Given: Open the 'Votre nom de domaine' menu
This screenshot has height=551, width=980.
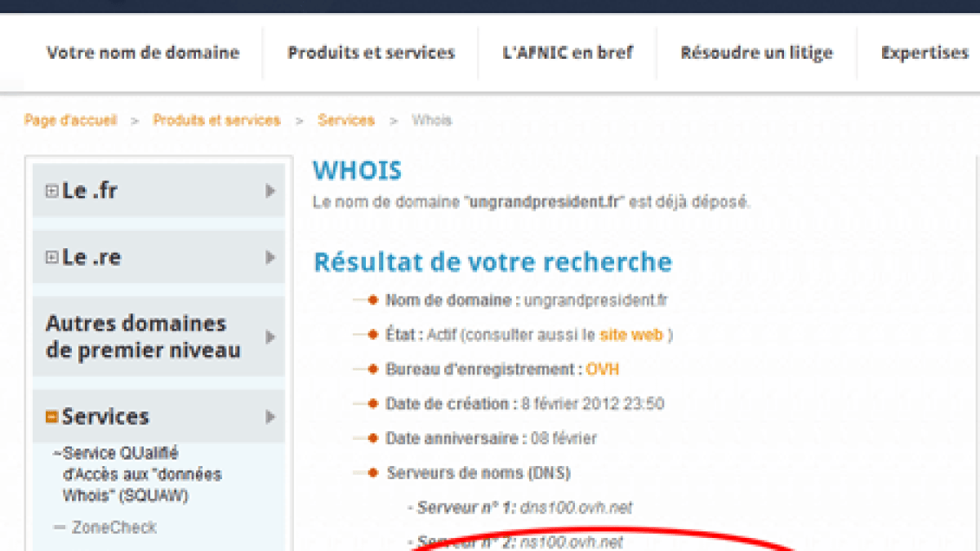Looking at the screenshot, I should click(143, 53).
